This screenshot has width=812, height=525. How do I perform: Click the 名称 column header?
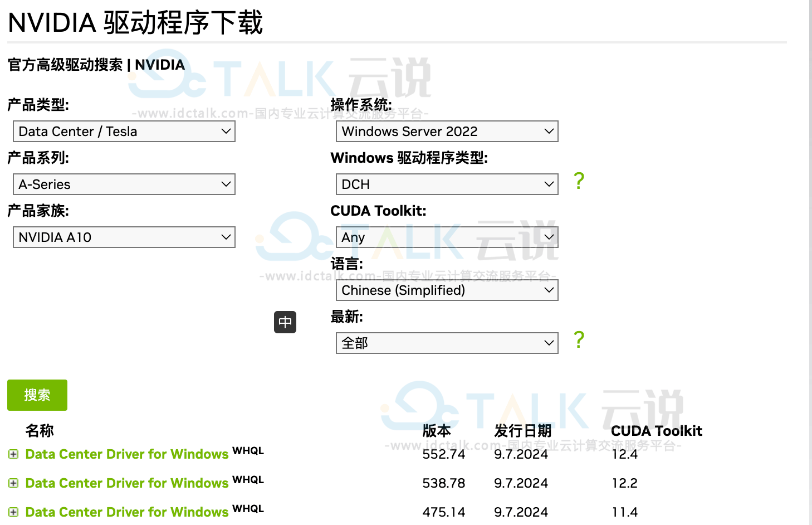[40, 431]
